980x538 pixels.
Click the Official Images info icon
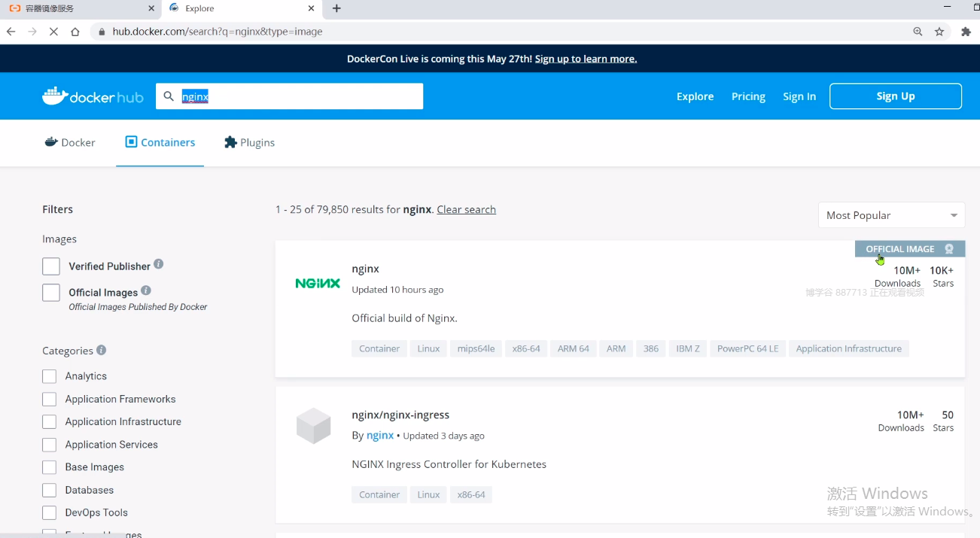pos(146,290)
